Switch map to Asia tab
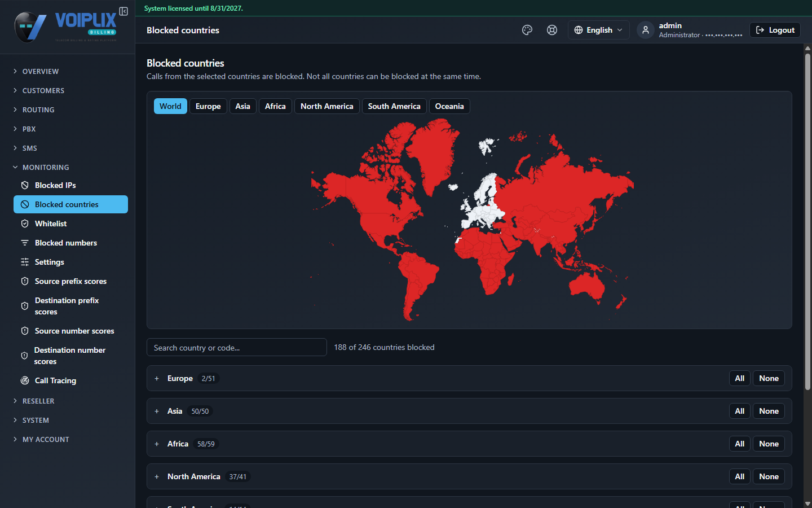The image size is (812, 508). (x=242, y=106)
